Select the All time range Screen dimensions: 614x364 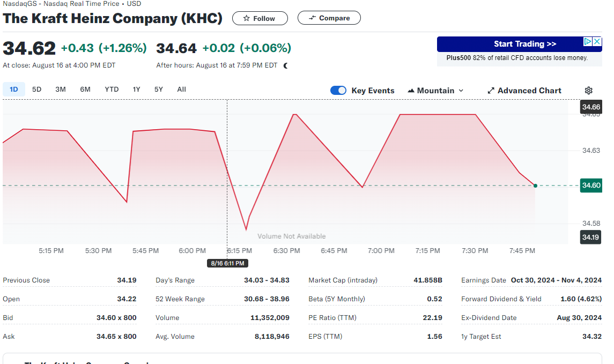182,90
